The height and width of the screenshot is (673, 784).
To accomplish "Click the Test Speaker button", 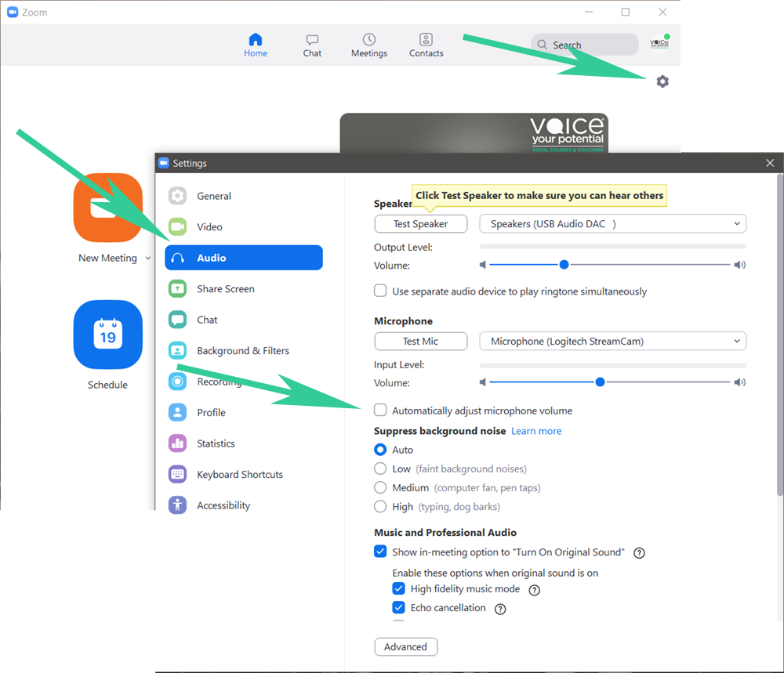I will tap(420, 224).
